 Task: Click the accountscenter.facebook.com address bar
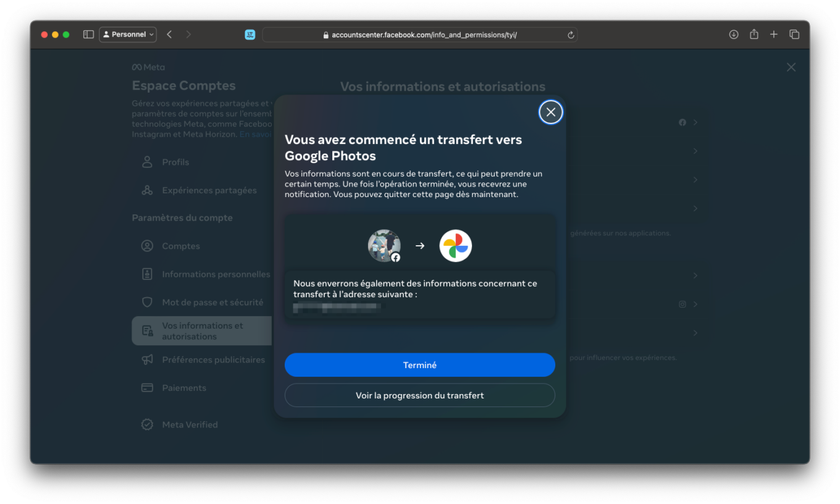point(420,35)
